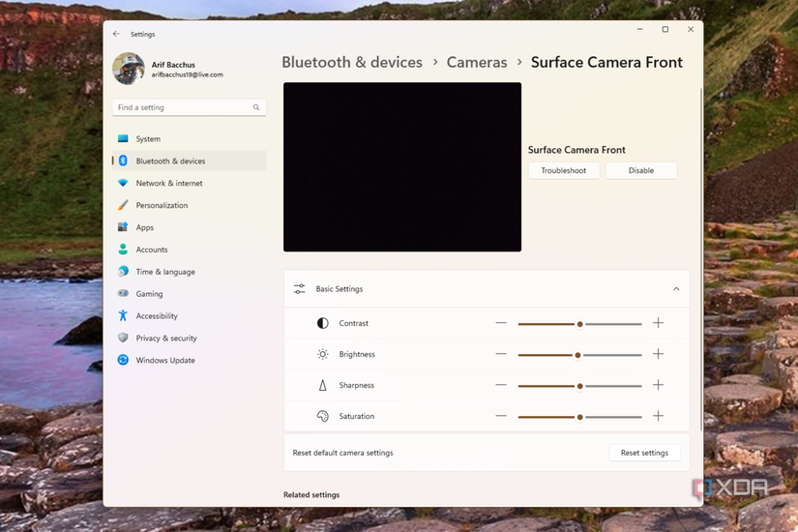Go to Network & internet settings
Screen dimensions: 798x532
coord(169,183)
